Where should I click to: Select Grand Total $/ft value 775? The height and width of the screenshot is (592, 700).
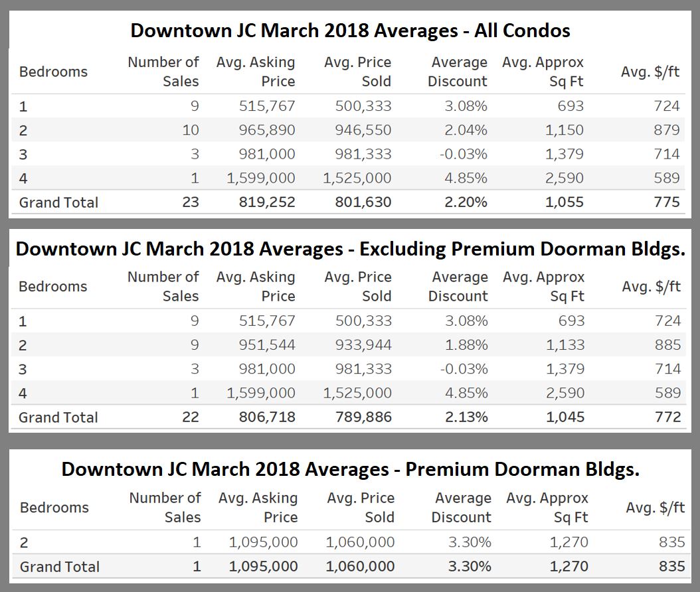click(667, 202)
